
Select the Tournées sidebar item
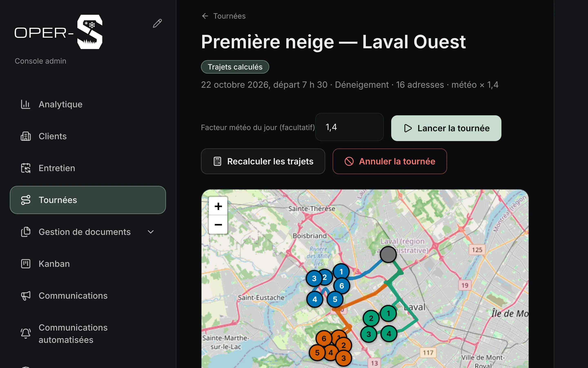(x=88, y=200)
